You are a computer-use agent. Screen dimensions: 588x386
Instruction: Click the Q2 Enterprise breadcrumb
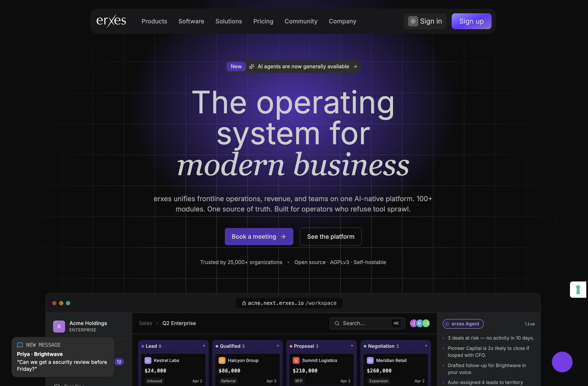pos(179,323)
